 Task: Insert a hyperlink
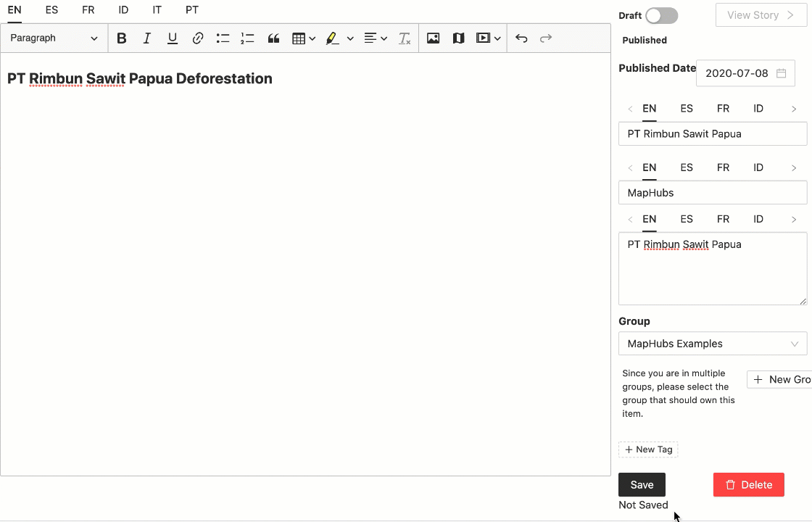(x=198, y=38)
